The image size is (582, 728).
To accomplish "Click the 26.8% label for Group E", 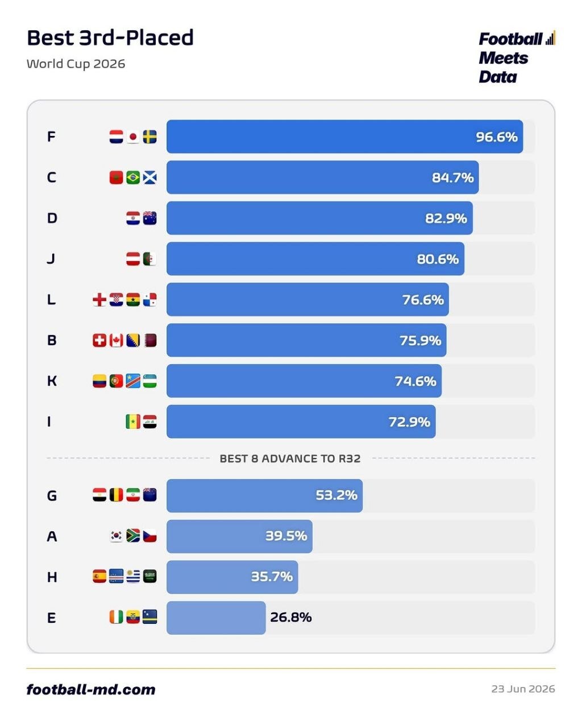I will (291, 617).
